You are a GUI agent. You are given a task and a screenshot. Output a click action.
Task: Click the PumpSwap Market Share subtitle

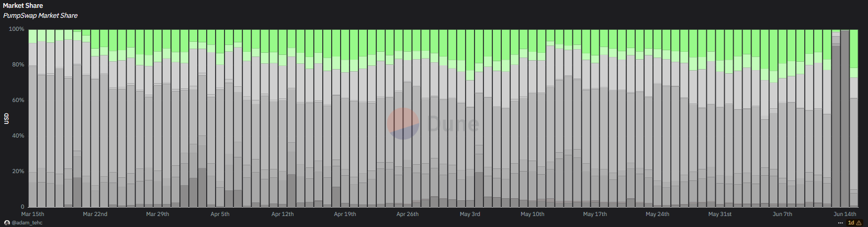(x=40, y=16)
